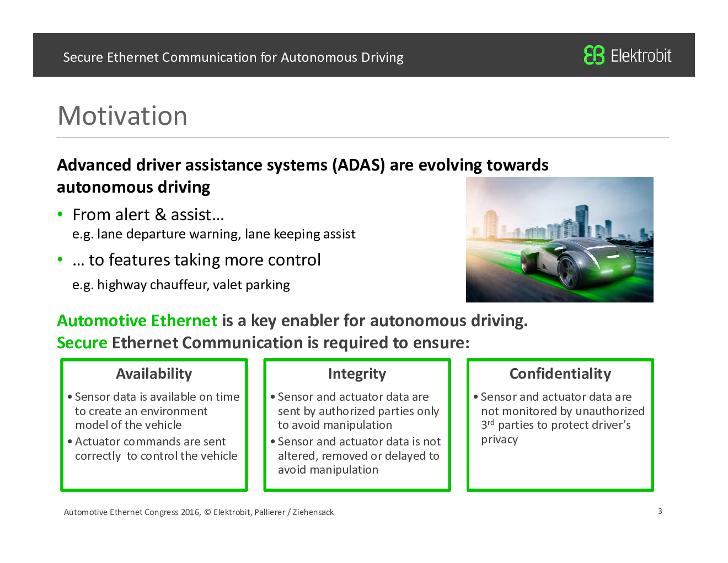Click the Automotive Ethernet Congress 2016 footer
Viewport: 728px width, 563px height.
coord(199,512)
